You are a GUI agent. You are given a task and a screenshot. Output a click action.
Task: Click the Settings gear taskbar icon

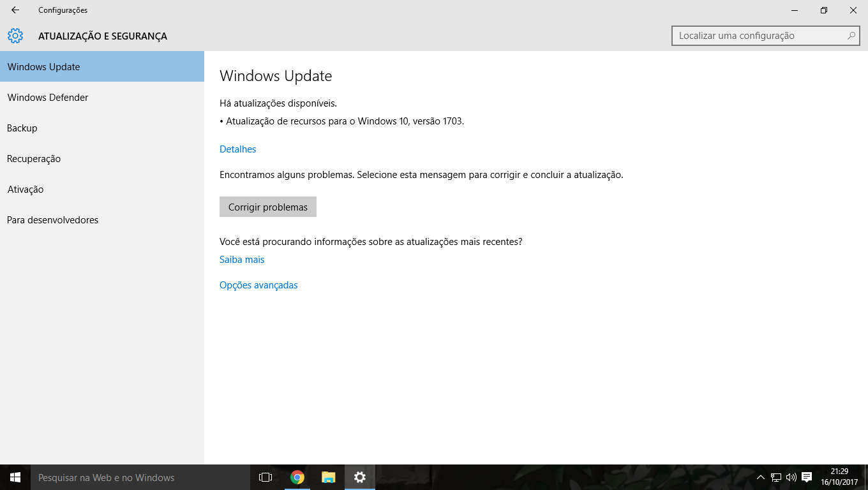tap(360, 477)
